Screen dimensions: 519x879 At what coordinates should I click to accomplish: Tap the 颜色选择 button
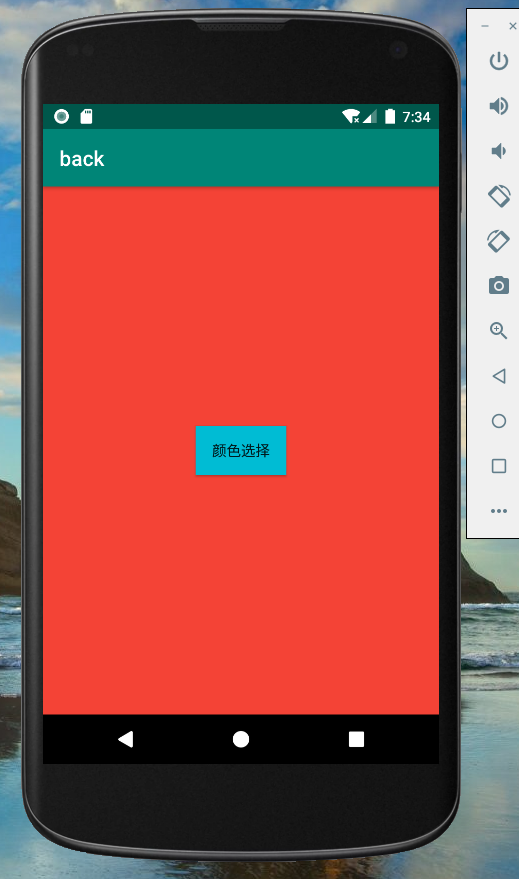pyautogui.click(x=241, y=451)
